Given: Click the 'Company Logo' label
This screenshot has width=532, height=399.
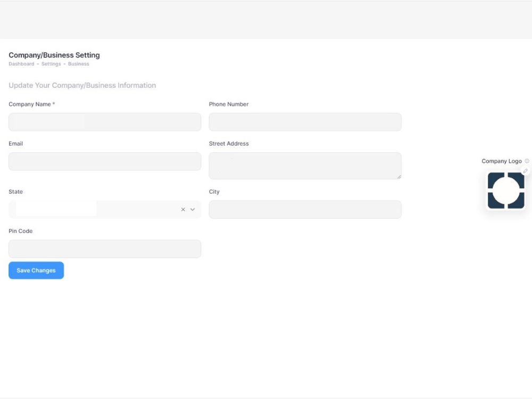Looking at the screenshot, I should (502, 161).
